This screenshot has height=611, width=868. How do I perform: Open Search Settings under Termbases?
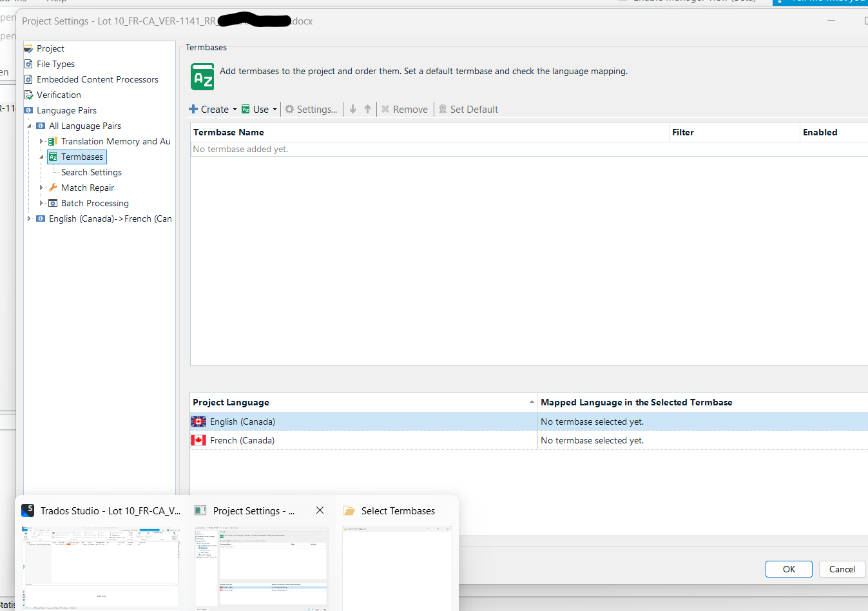point(92,172)
